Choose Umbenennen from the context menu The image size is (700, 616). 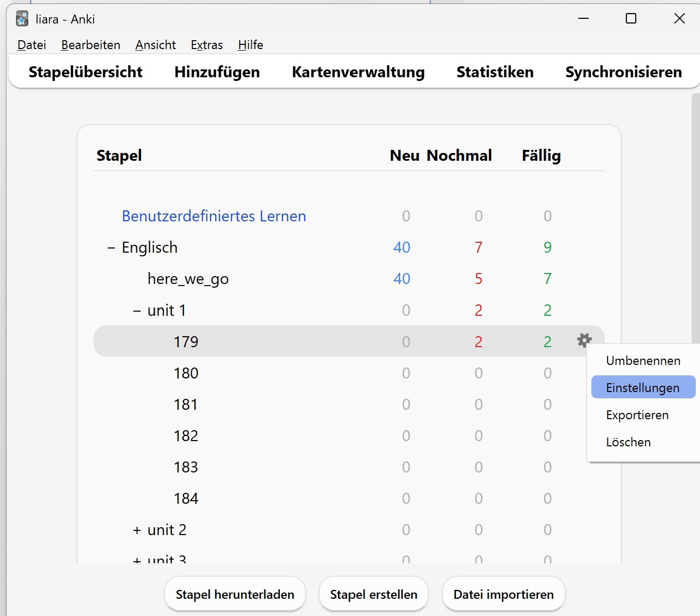[x=644, y=361]
